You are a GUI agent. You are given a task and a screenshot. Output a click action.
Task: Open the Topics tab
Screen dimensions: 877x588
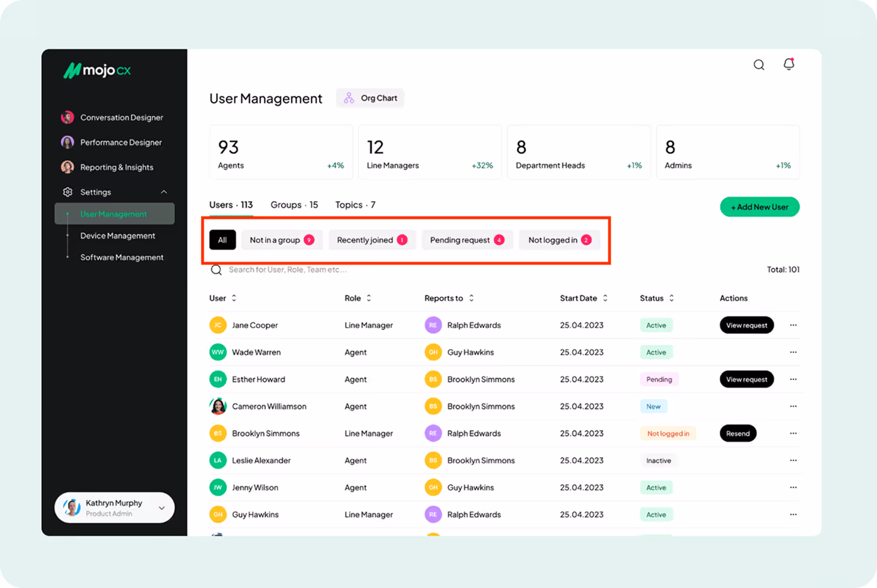[354, 205]
